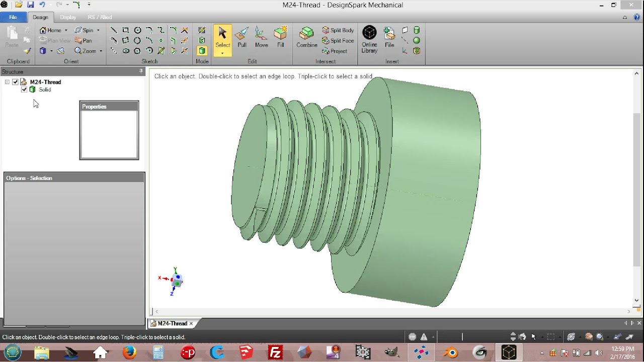Image resolution: width=644 pixels, height=362 pixels.
Task: Close the M24-Thread document tab
Action: click(191, 323)
